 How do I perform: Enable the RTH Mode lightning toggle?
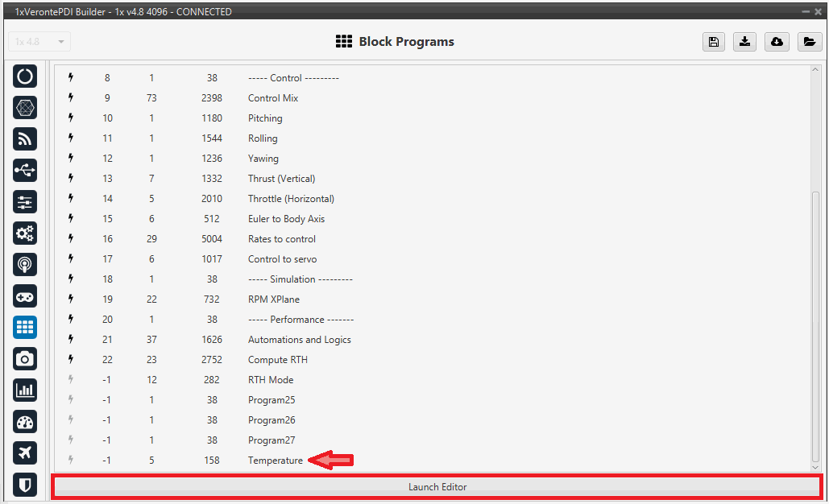tap(71, 380)
